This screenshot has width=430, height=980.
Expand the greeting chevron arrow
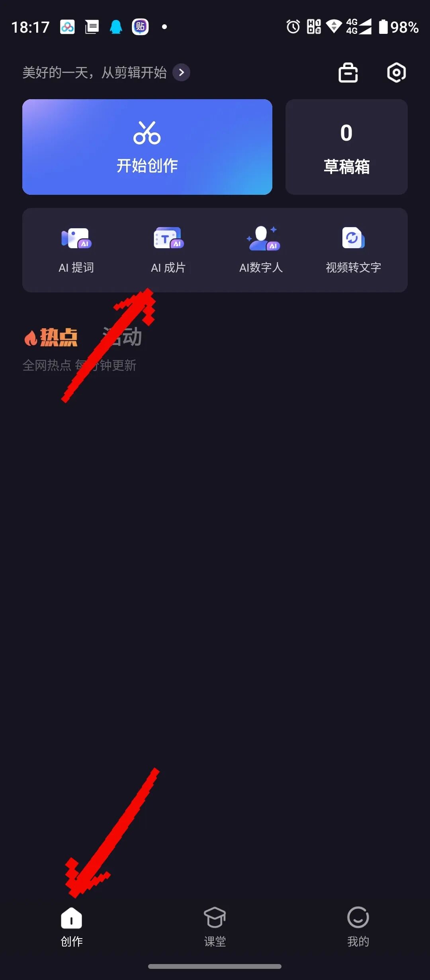(181, 73)
